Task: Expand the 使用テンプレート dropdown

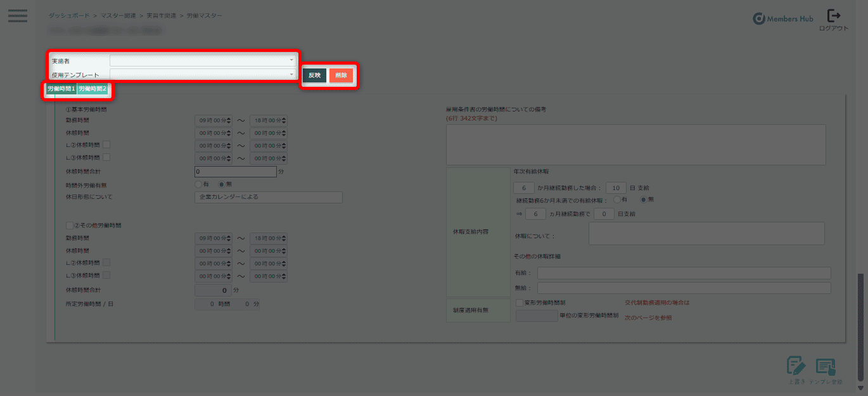Action: [x=203, y=75]
